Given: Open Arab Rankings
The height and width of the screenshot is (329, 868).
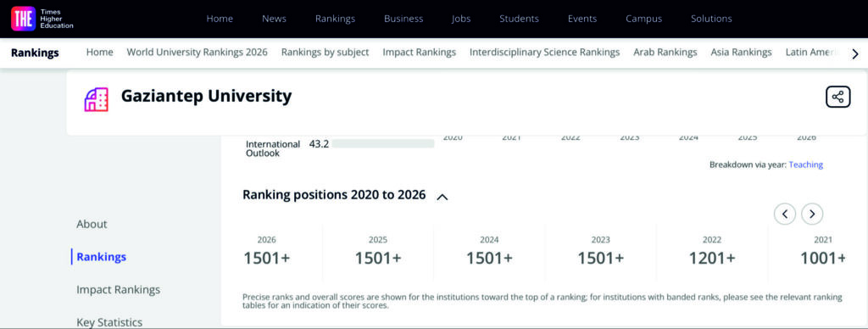Looking at the screenshot, I should coord(665,52).
